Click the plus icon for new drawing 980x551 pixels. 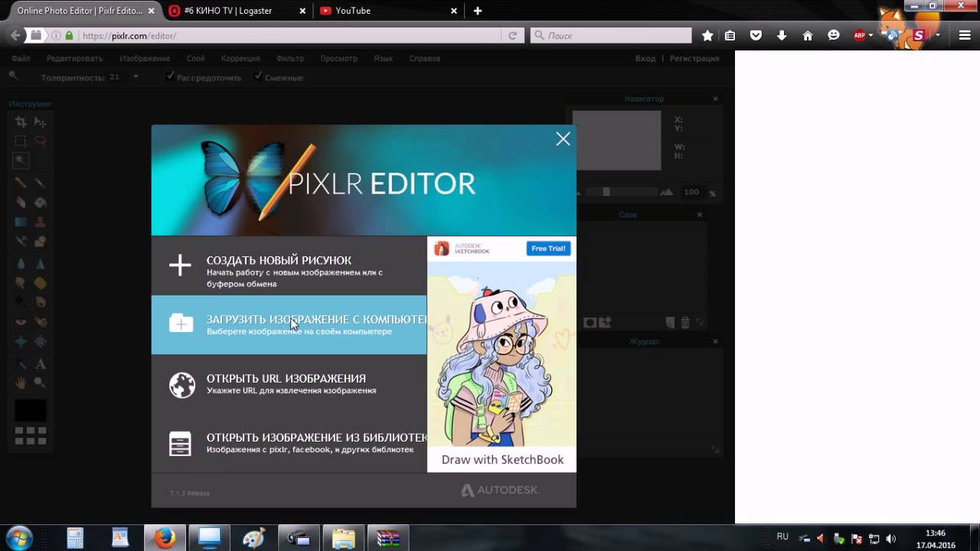(x=180, y=266)
